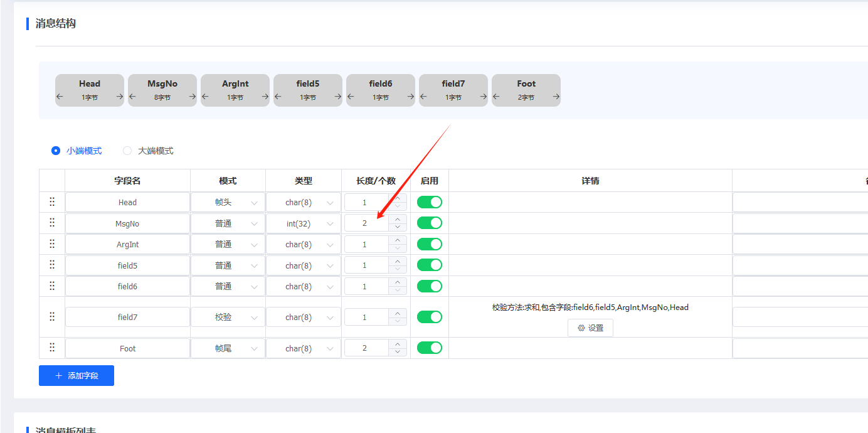The width and height of the screenshot is (868, 433).
Task: Select 大端模式 radio option
Action: click(127, 151)
